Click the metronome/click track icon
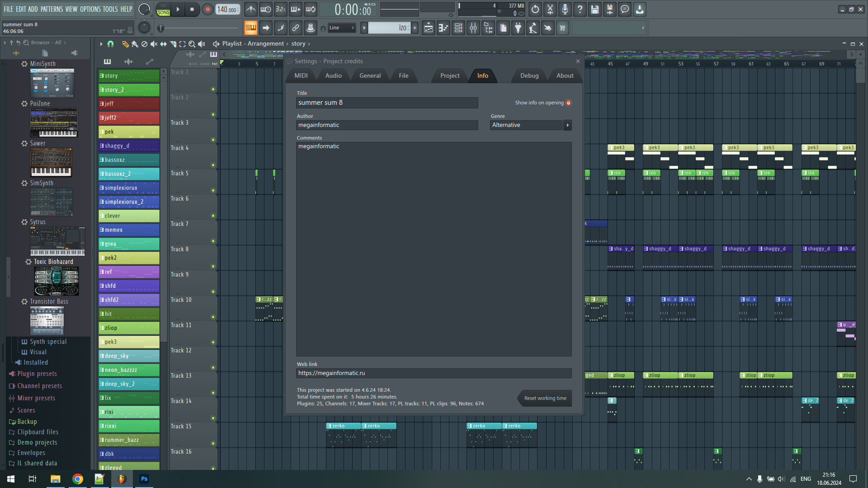Screen dimensions: 868x488 click(250, 9)
